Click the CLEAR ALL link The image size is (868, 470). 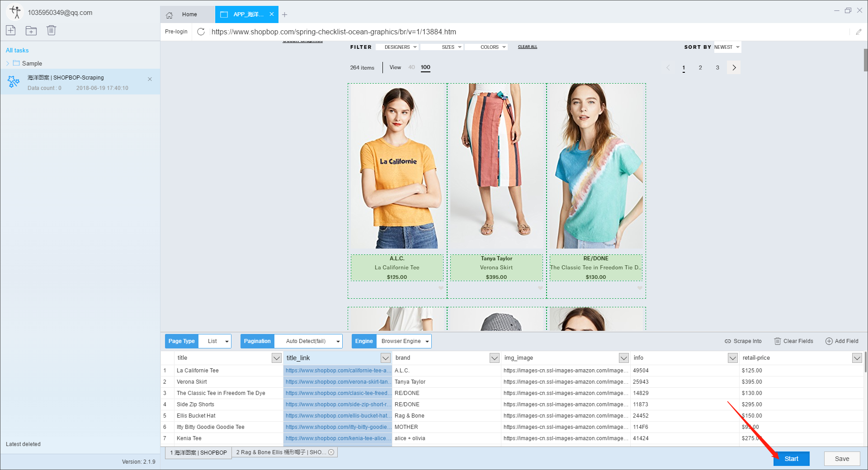coord(528,47)
